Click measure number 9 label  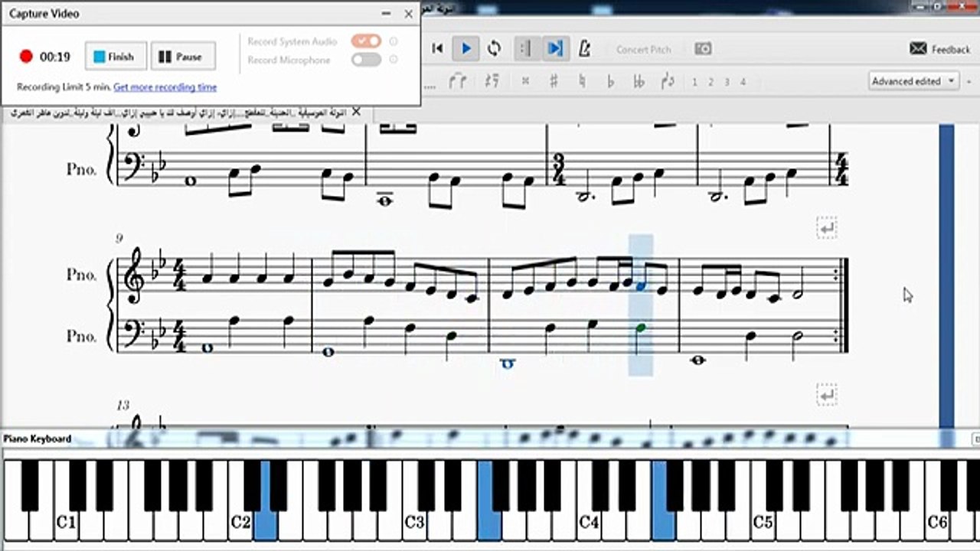pos(119,239)
